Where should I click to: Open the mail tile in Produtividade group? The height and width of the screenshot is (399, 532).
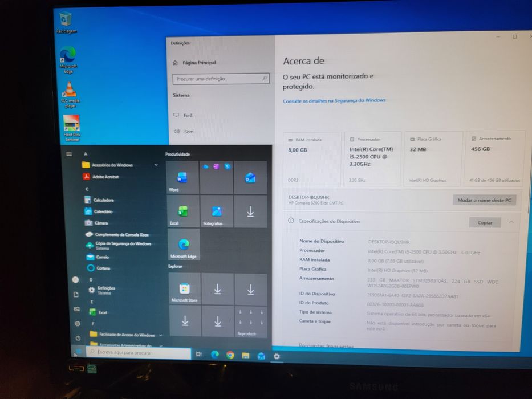[250, 177]
